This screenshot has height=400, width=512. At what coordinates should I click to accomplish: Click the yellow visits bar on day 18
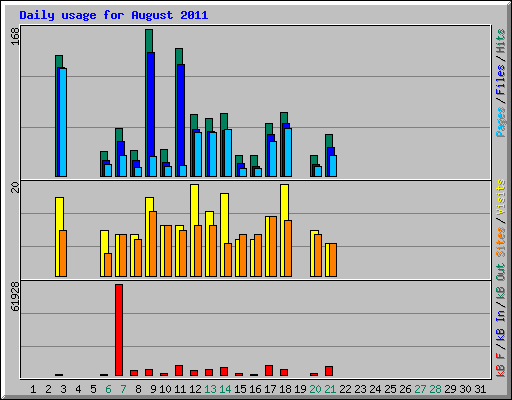(x=284, y=202)
